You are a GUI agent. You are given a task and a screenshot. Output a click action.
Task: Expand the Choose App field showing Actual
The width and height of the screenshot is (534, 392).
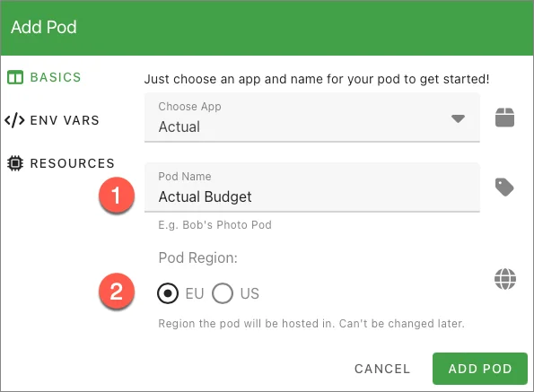point(312,118)
